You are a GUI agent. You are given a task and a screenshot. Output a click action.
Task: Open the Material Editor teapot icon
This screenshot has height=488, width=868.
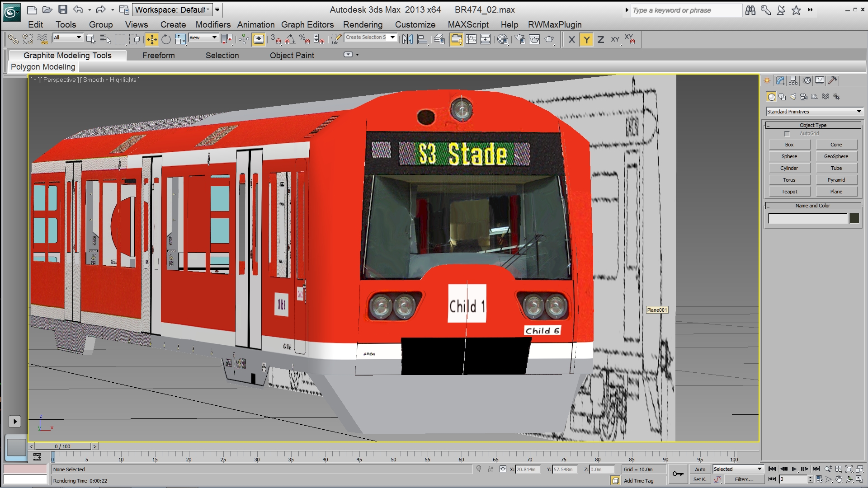[503, 40]
